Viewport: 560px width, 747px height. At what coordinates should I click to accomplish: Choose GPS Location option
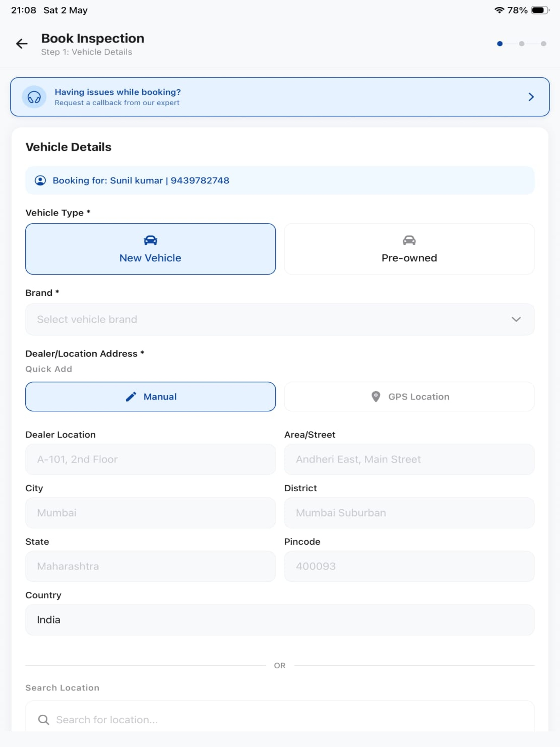point(409,397)
